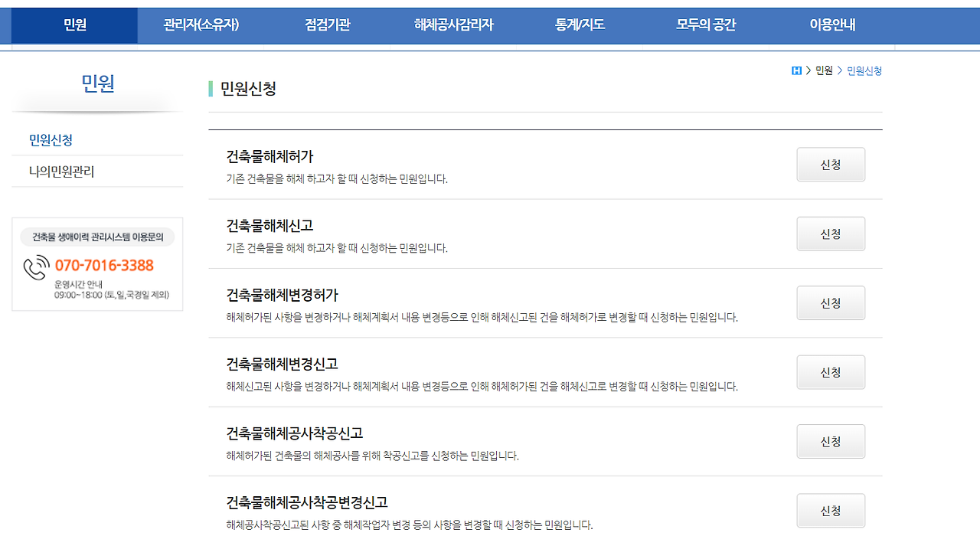Click 신청 for 건축물해체허가
This screenshot has height=536, width=980.
(x=831, y=164)
